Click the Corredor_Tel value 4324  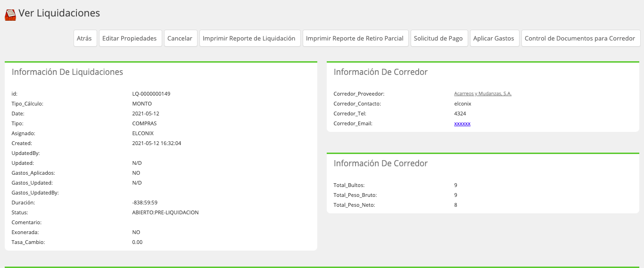460,114
